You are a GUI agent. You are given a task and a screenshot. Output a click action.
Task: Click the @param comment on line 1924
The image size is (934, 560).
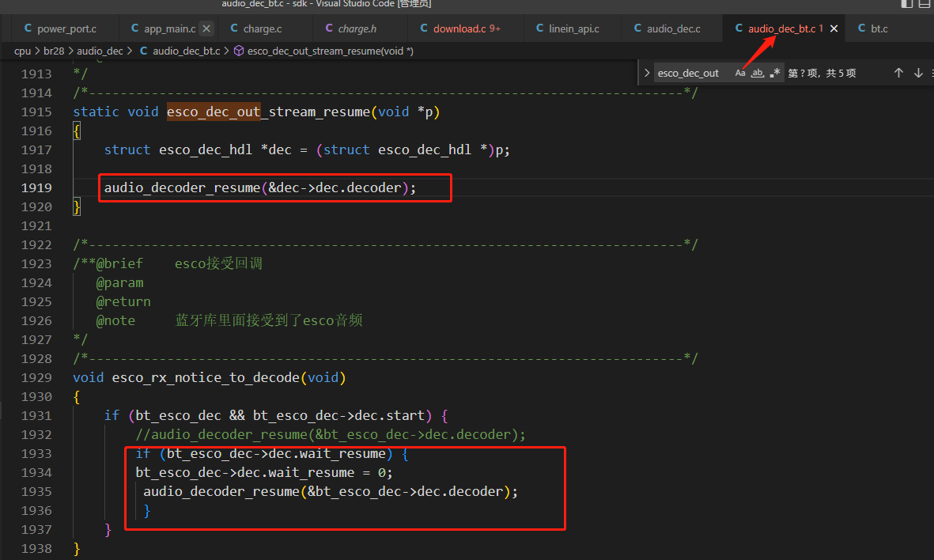click(119, 282)
